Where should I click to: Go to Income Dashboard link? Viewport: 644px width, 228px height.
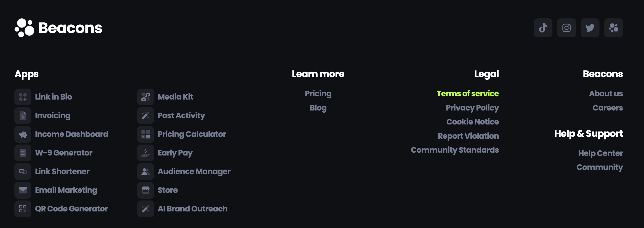pyautogui.click(x=72, y=134)
